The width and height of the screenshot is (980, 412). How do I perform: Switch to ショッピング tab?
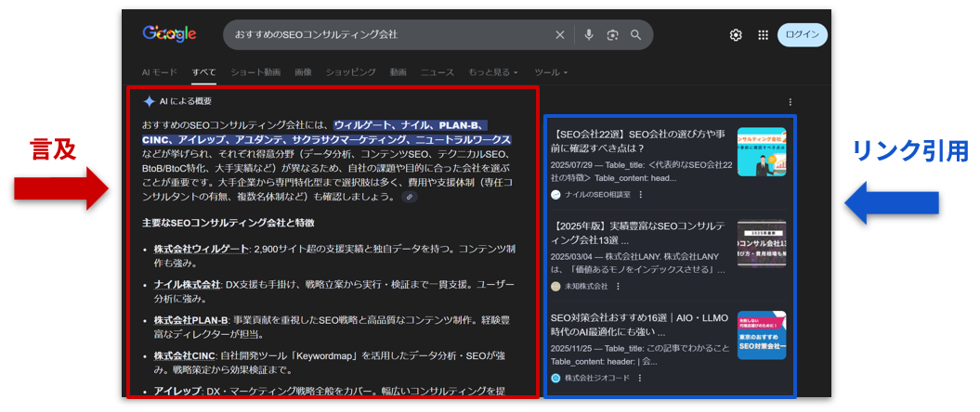350,72
